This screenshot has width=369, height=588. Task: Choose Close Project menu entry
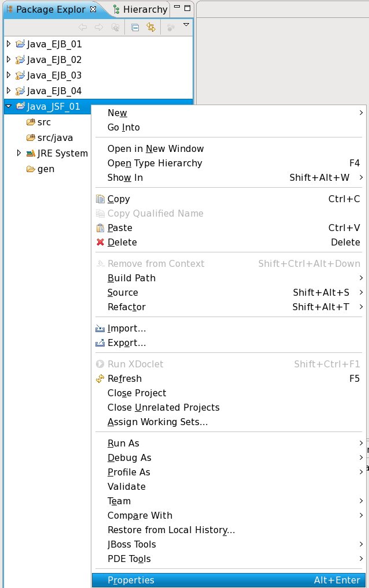(136, 393)
